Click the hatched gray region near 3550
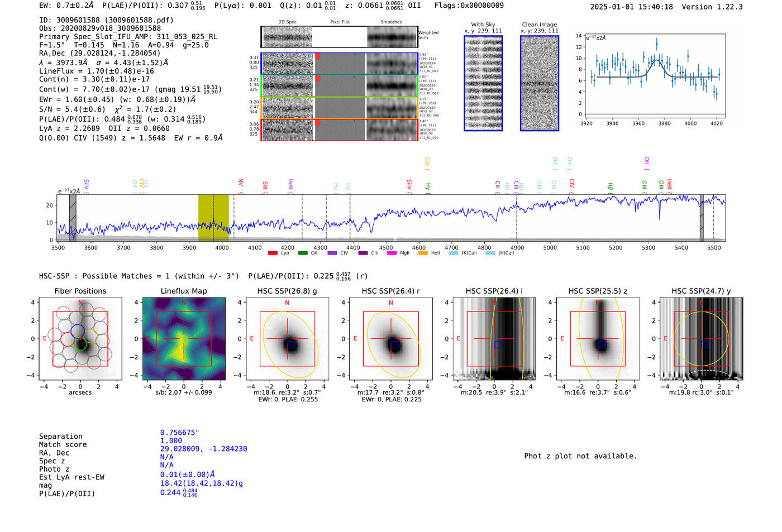This screenshot has height=532, width=782. (73, 218)
